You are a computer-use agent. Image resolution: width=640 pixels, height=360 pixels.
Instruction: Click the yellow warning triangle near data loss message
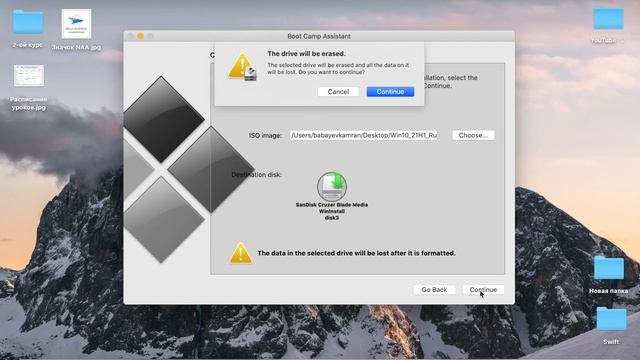point(240,253)
